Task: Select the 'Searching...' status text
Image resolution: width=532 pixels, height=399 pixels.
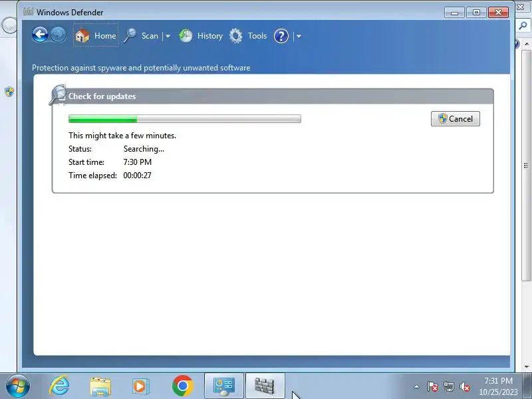Action: coord(144,149)
